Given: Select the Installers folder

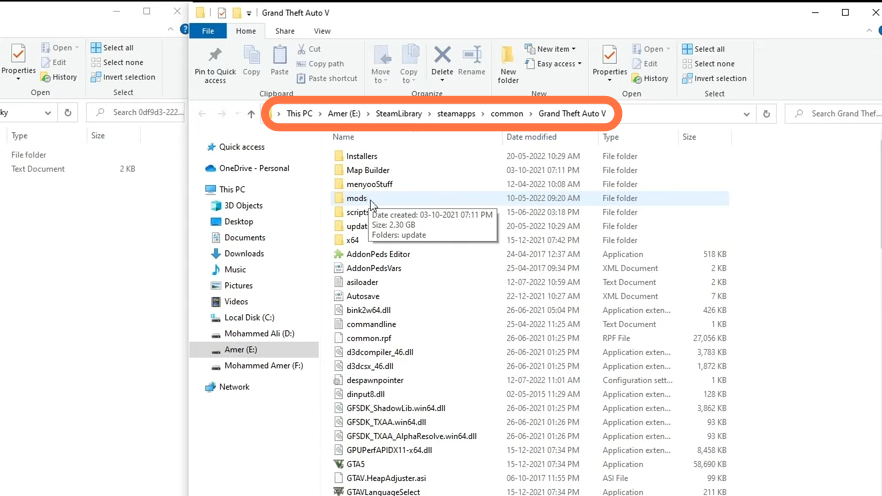Looking at the screenshot, I should pyautogui.click(x=362, y=156).
